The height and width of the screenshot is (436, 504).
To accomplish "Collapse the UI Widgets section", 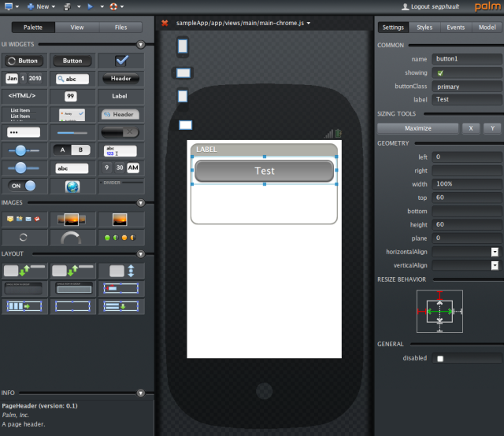I will pyautogui.click(x=141, y=44).
